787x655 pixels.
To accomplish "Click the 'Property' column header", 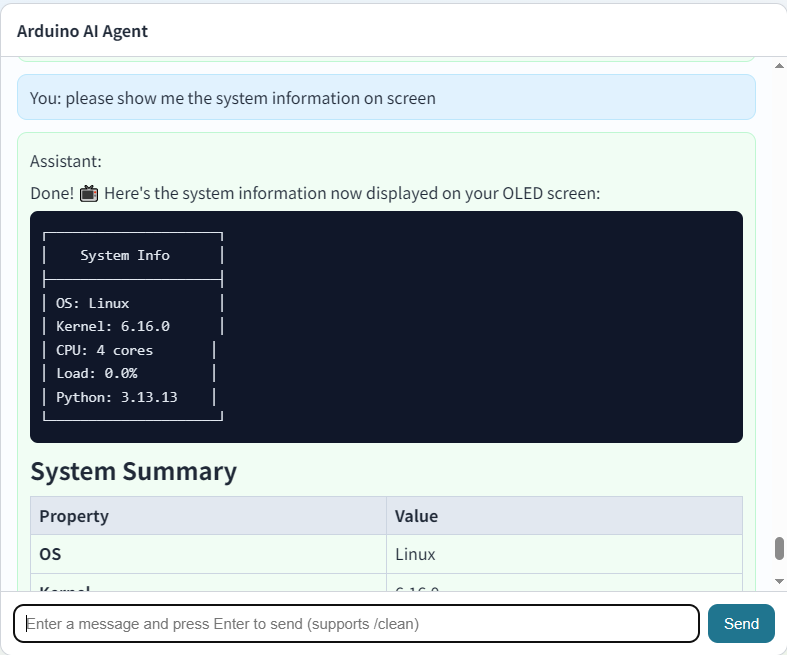I will click(x=208, y=516).
